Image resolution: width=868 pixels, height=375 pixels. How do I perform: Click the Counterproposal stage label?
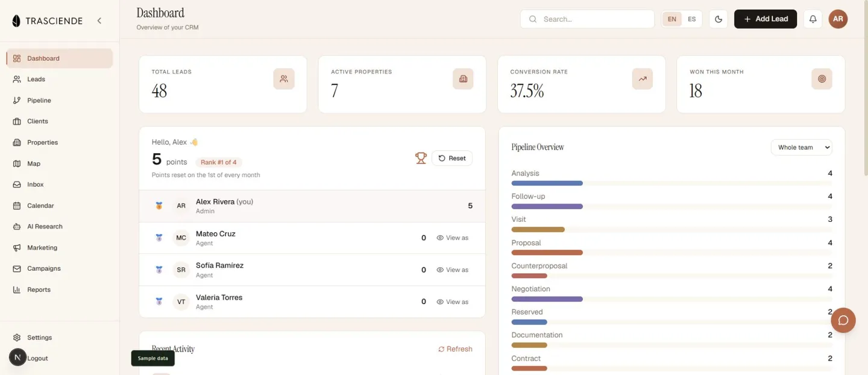pos(539,266)
